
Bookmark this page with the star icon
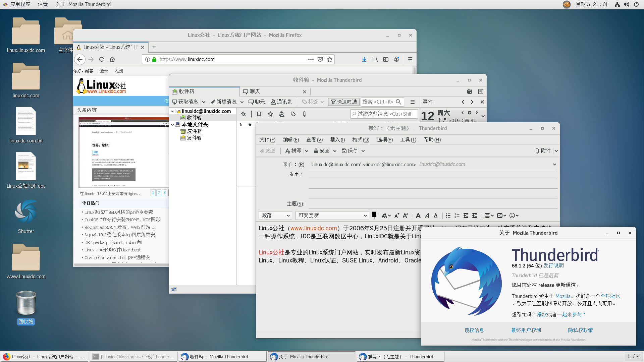(330, 59)
